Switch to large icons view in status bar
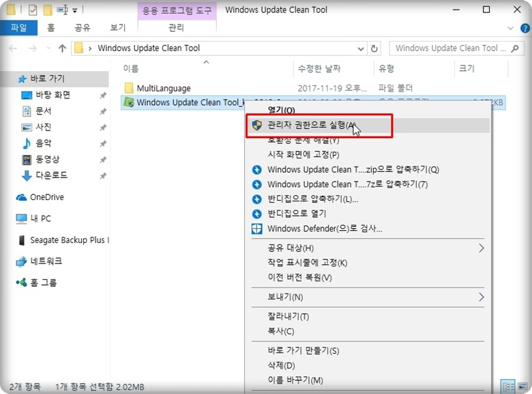Viewport: 532px width, 394px height. (x=522, y=386)
